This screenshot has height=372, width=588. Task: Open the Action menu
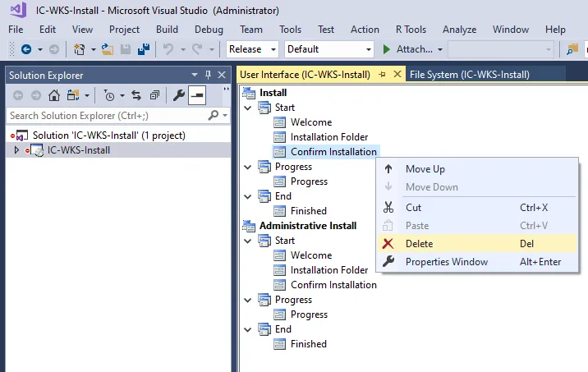click(x=365, y=30)
